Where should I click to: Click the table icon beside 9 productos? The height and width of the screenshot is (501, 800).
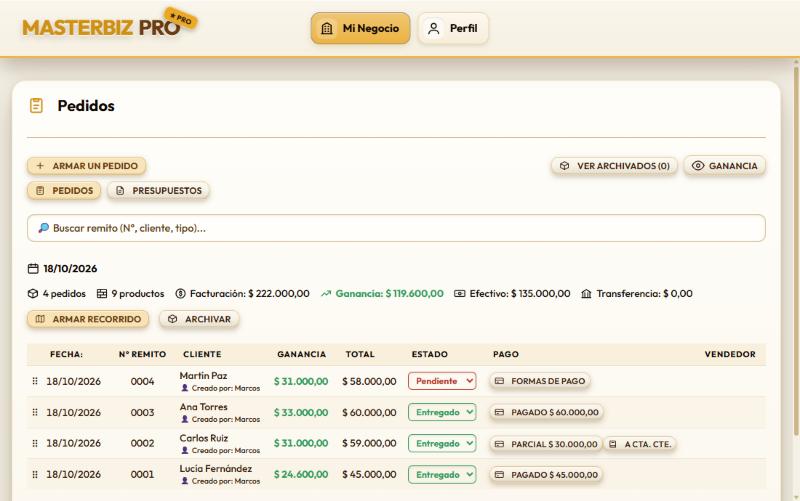pos(102,294)
